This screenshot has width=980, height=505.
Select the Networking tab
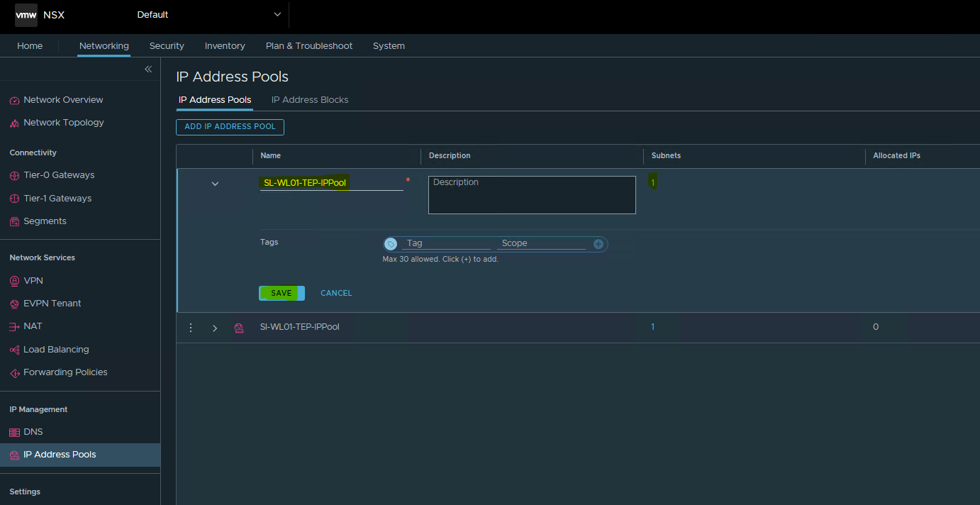click(x=104, y=45)
